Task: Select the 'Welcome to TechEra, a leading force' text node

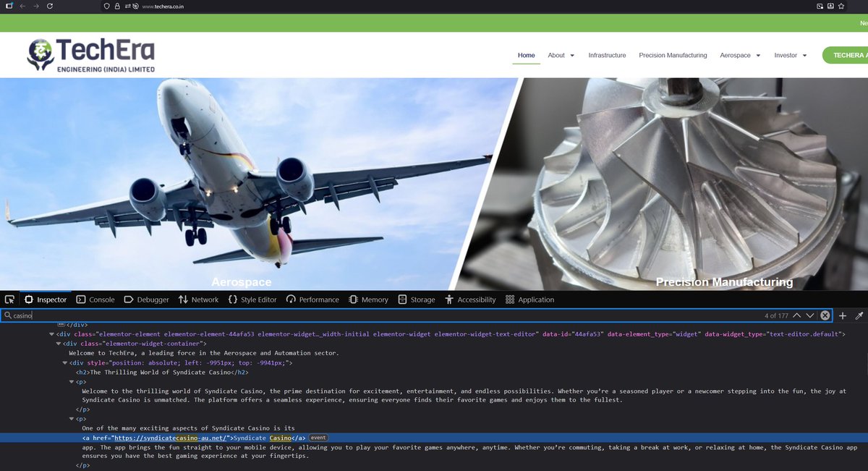Action: [x=204, y=353]
